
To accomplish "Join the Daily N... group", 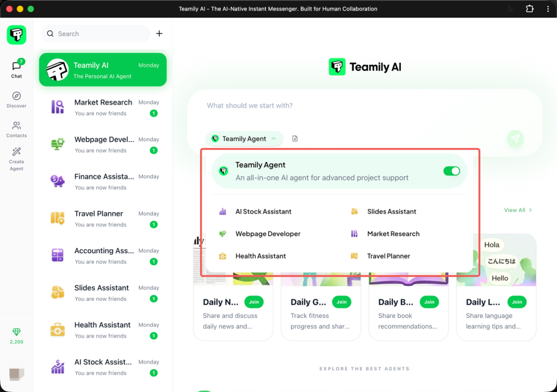I will [254, 302].
